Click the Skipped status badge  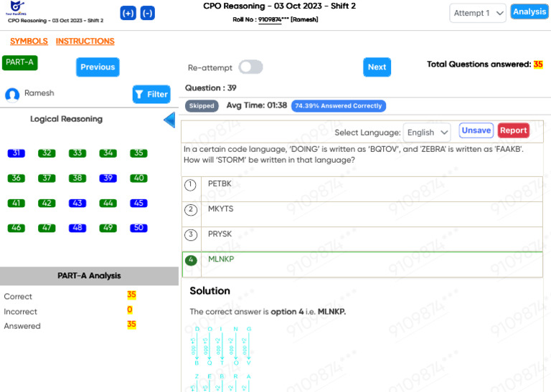click(x=202, y=106)
